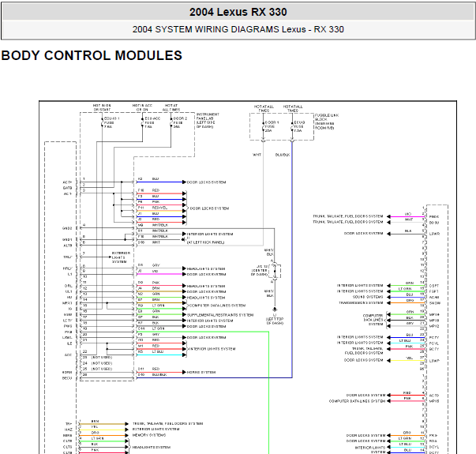
Task: Click the 'ACT+' pin label
Action: pos(67,182)
